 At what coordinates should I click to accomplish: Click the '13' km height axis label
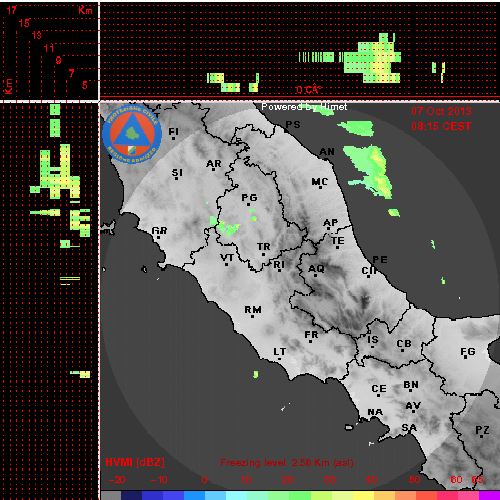tap(36, 35)
